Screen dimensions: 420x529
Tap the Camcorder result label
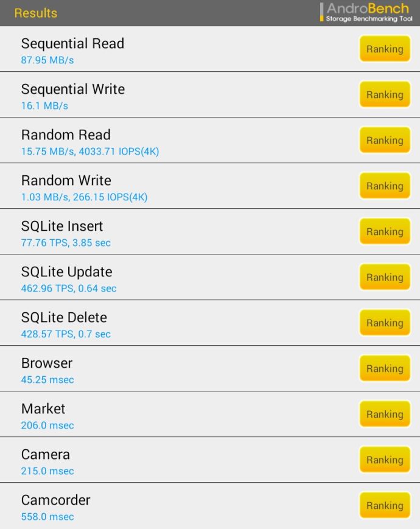[x=55, y=500]
